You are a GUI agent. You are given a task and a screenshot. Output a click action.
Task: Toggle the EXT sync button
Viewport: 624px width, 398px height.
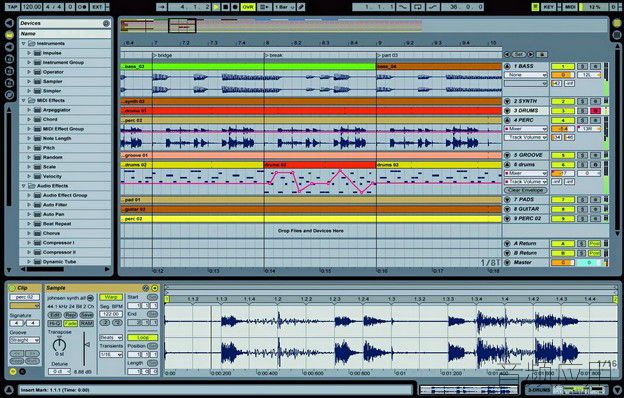pos(97,7)
